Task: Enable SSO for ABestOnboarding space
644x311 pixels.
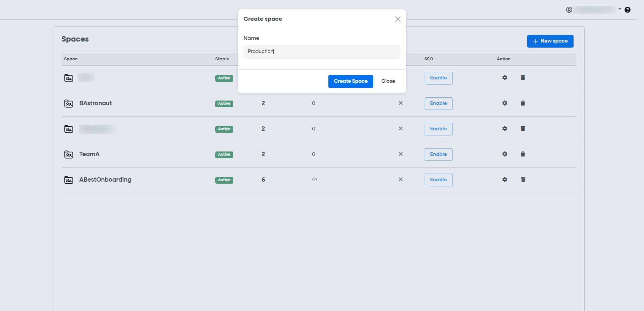Action: click(x=438, y=180)
